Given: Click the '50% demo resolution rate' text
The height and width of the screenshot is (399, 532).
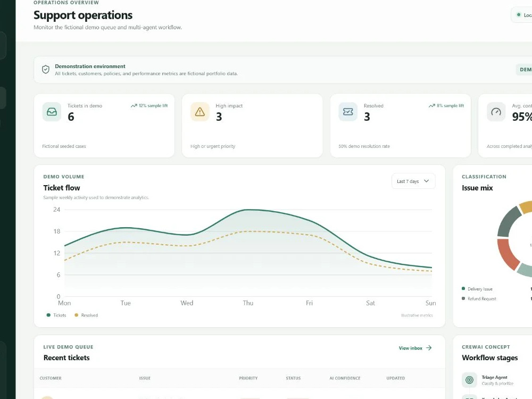Looking at the screenshot, I should click(x=364, y=146).
